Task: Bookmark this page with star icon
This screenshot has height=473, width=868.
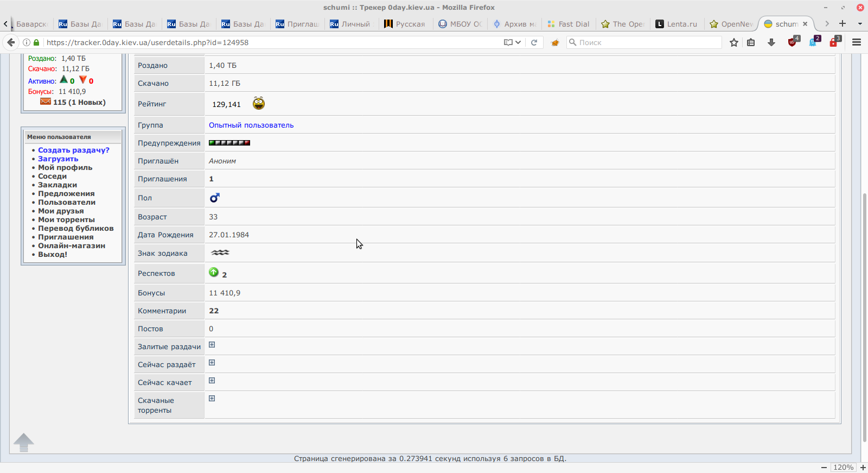Action: point(733,42)
